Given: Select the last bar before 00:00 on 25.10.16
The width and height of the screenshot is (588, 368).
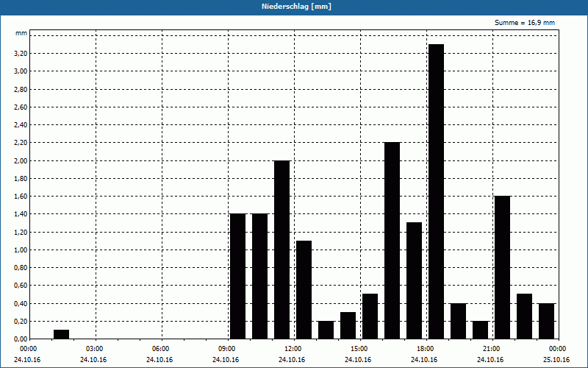Looking at the screenshot, I should click(546, 321).
